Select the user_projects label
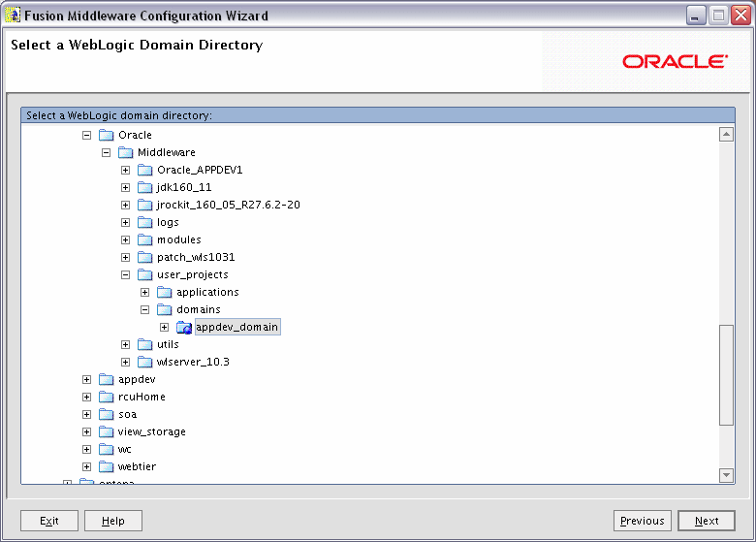This screenshot has width=756, height=542. click(193, 274)
